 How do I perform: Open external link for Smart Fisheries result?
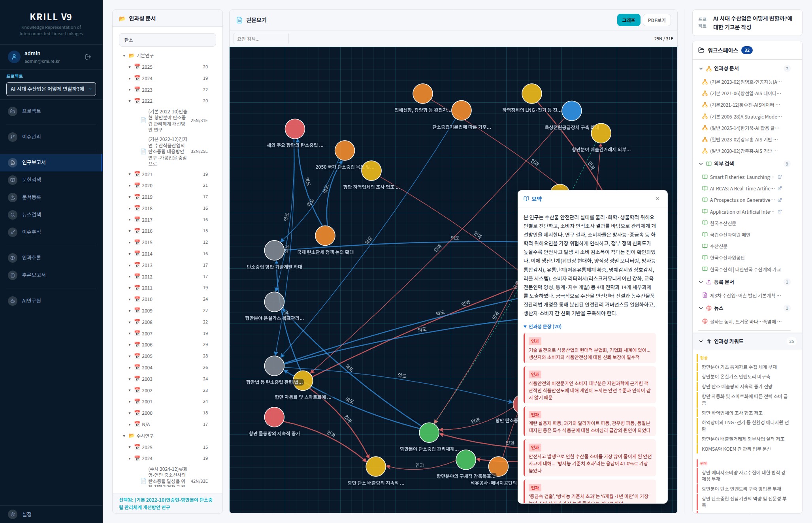[780, 177]
